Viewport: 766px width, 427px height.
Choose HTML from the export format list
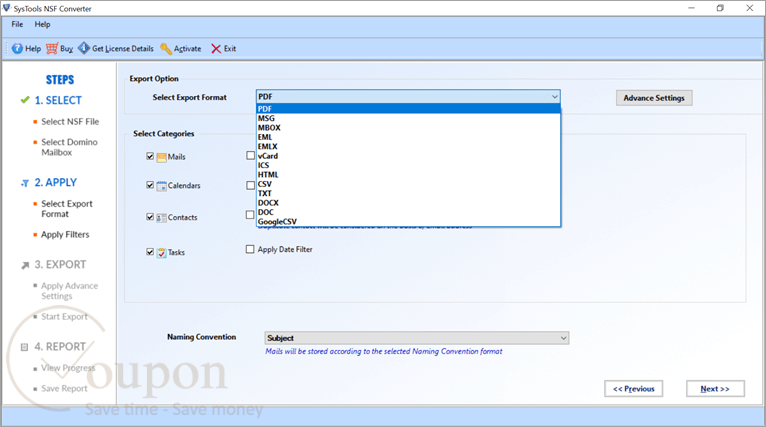click(x=408, y=174)
